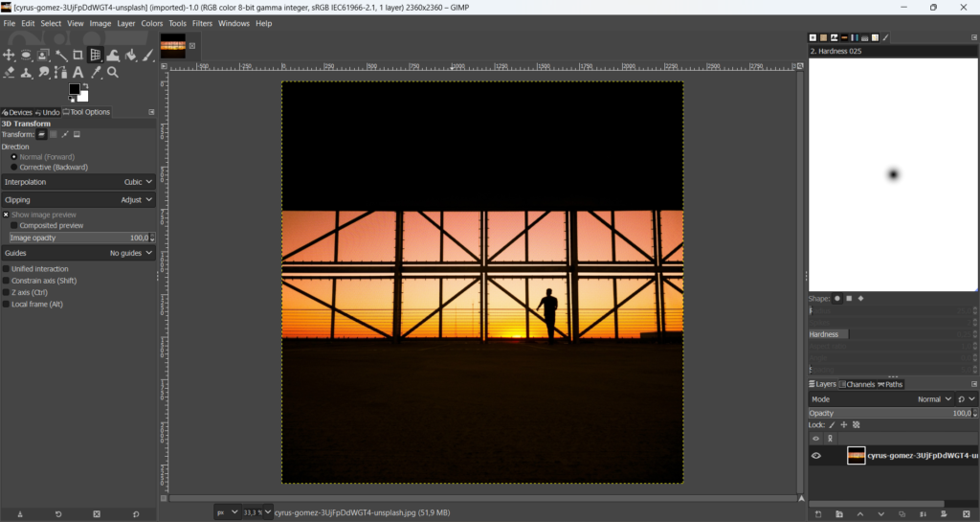980x522 pixels.
Task: Create a new layer in Layers panel
Action: (816, 514)
